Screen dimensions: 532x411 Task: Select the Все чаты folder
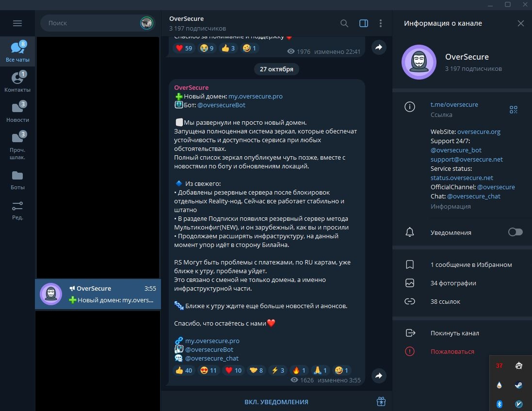point(17,51)
